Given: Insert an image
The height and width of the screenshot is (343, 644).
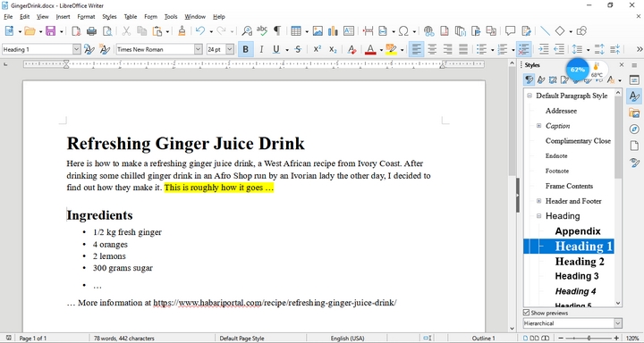Looking at the screenshot, I should [x=318, y=30].
